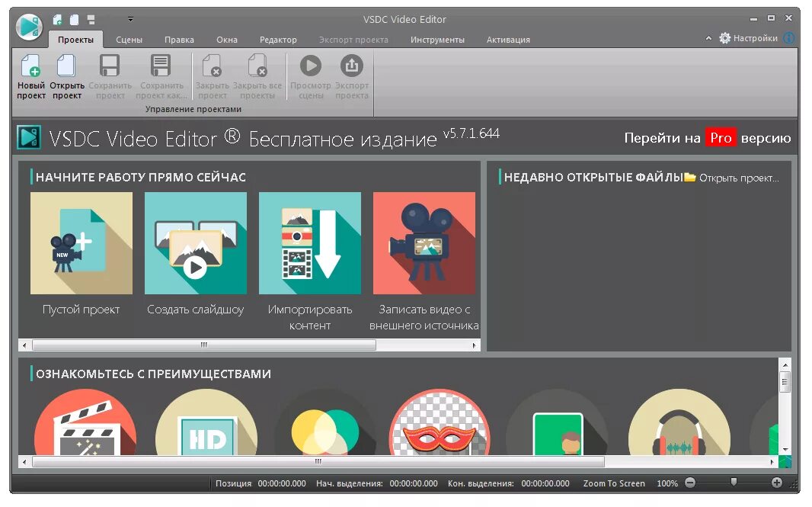The image size is (812, 507).
Task: Click the version number v5.7.1.644
Action: (472, 133)
